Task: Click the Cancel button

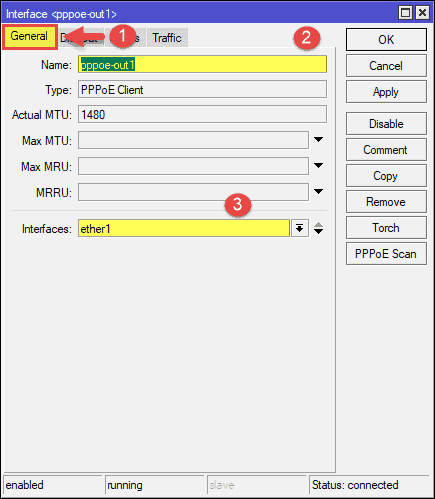Action: point(386,66)
